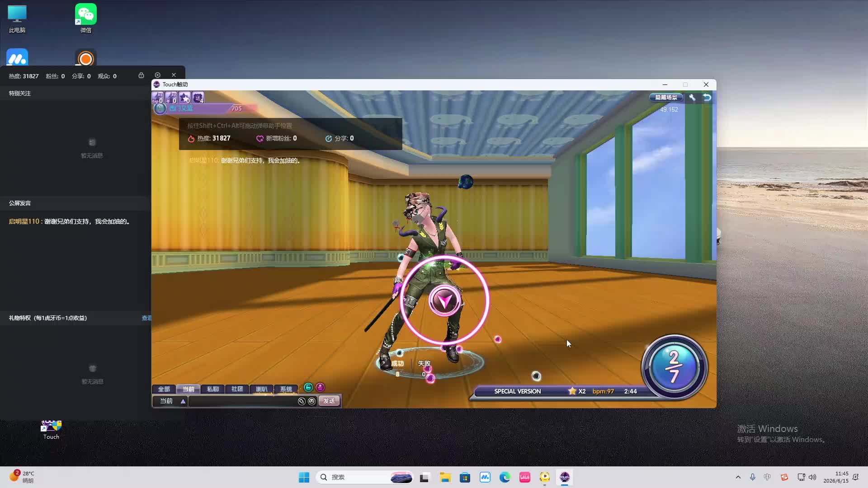Click the 2/7 round counter orb
The width and height of the screenshot is (868, 488).
(674, 367)
